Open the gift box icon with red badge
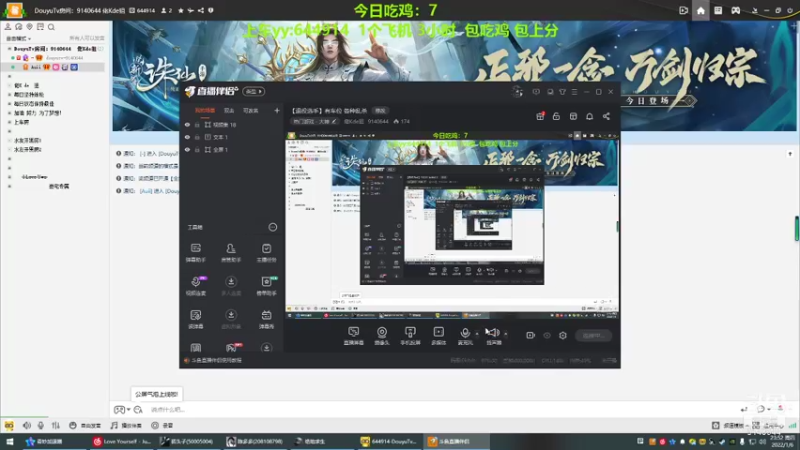Image resolution: width=800 pixels, height=450 pixels. pos(540,116)
